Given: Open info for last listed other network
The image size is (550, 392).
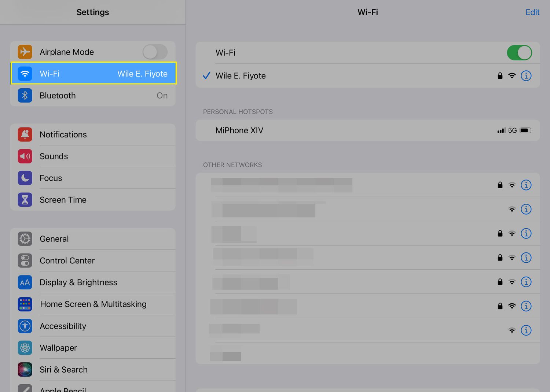Looking at the screenshot, I should point(526,330).
